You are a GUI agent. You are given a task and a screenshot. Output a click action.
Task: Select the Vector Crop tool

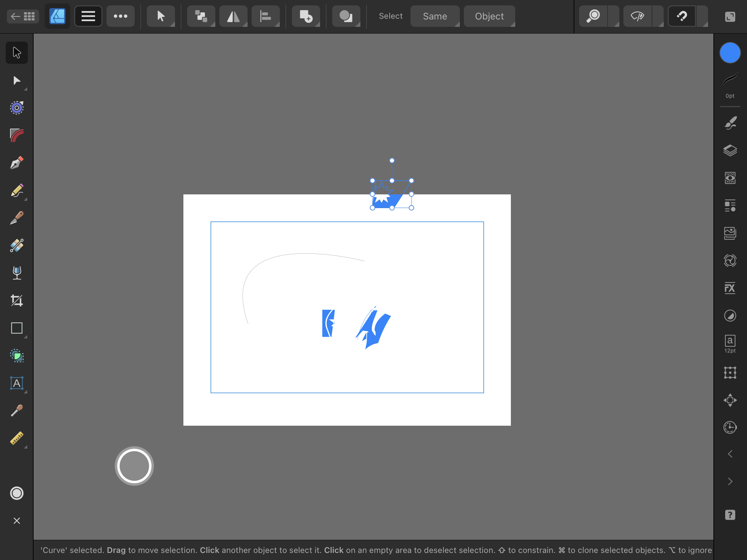tap(16, 300)
